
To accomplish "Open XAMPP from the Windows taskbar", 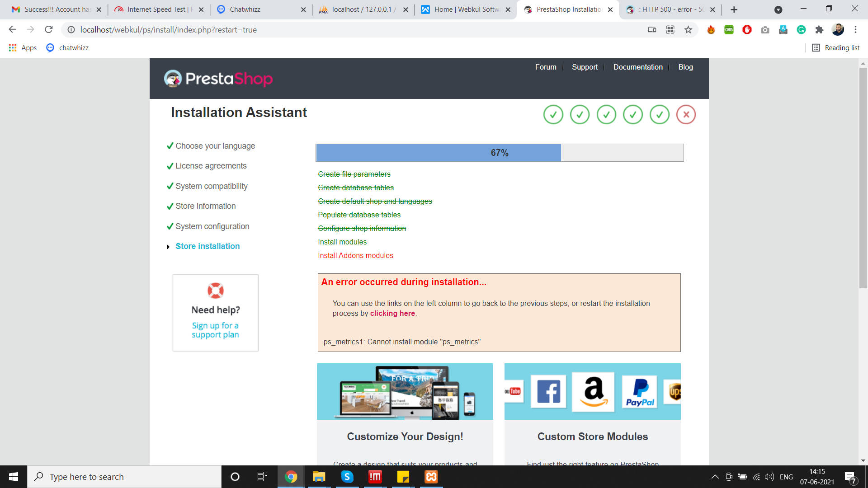I will coord(431,477).
